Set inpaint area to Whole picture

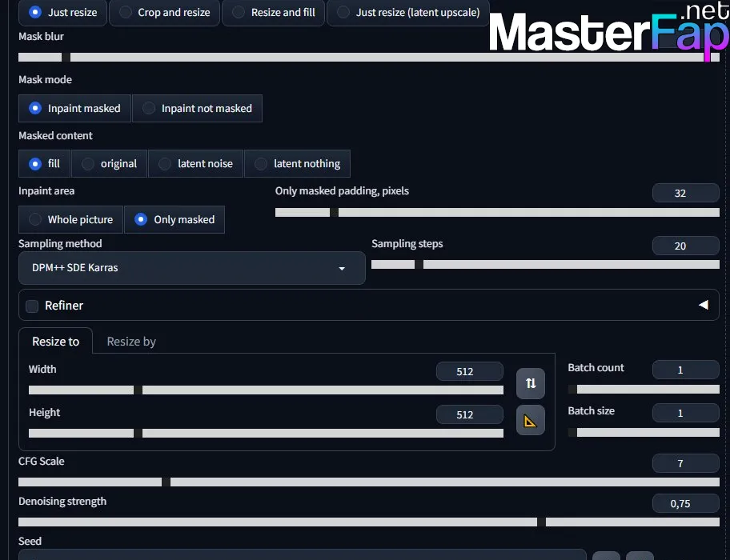70,219
